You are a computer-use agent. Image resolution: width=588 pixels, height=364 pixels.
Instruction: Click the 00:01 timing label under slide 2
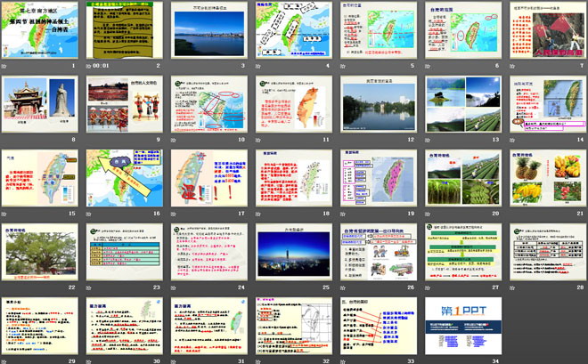(101, 66)
